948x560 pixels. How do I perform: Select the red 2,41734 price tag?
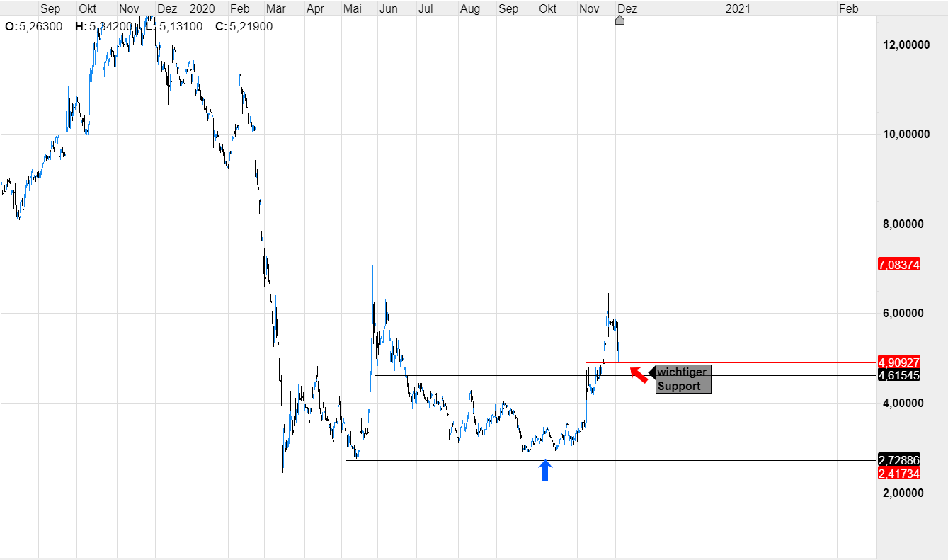point(898,474)
